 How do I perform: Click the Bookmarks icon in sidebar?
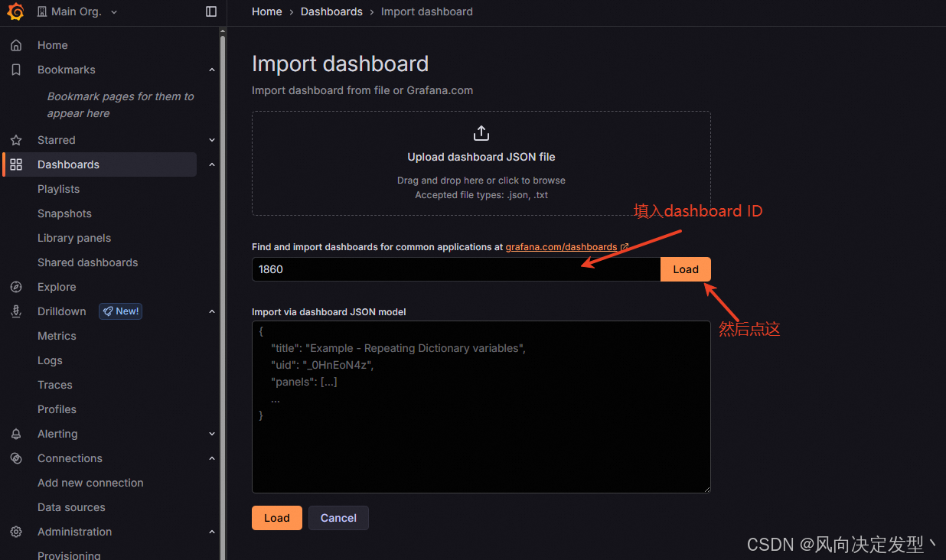(16, 70)
